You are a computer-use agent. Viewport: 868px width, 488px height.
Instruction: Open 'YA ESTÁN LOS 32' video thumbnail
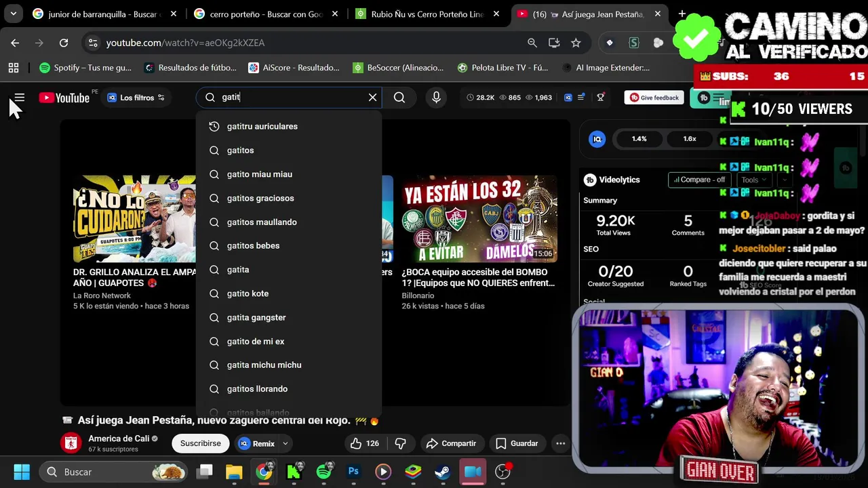click(479, 219)
